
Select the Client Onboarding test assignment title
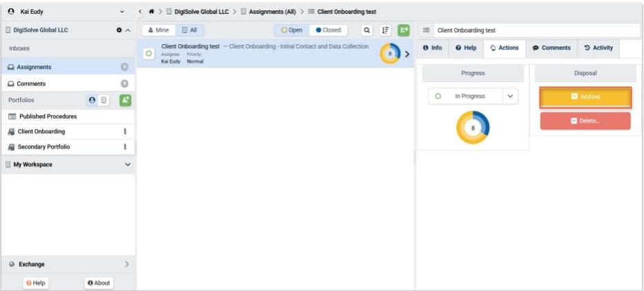click(191, 46)
